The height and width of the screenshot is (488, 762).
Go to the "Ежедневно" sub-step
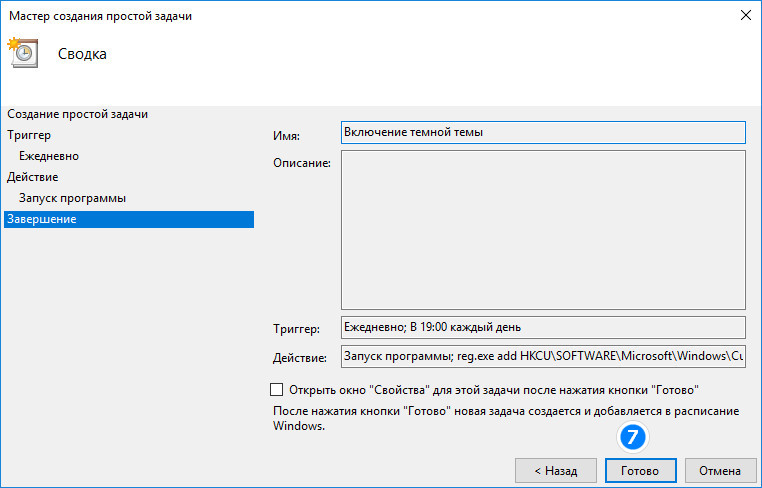[x=49, y=156]
